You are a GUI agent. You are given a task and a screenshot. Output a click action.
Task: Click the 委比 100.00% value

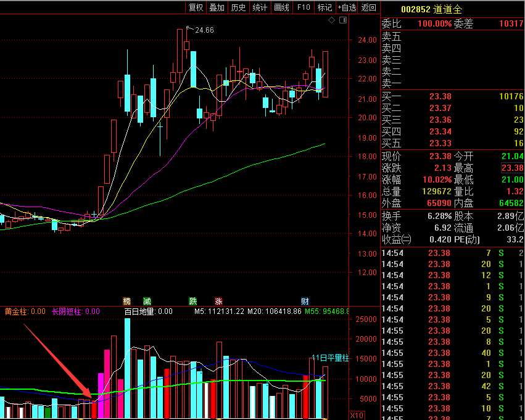coord(435,24)
